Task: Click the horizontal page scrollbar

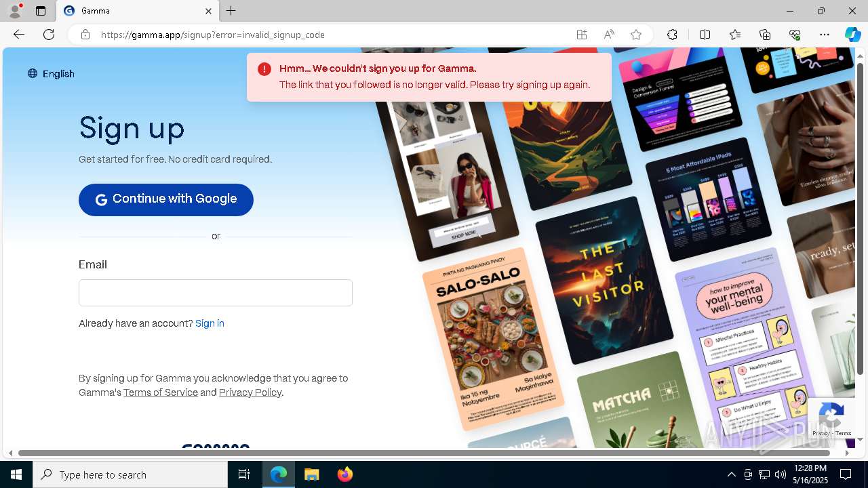Action: (x=424, y=453)
